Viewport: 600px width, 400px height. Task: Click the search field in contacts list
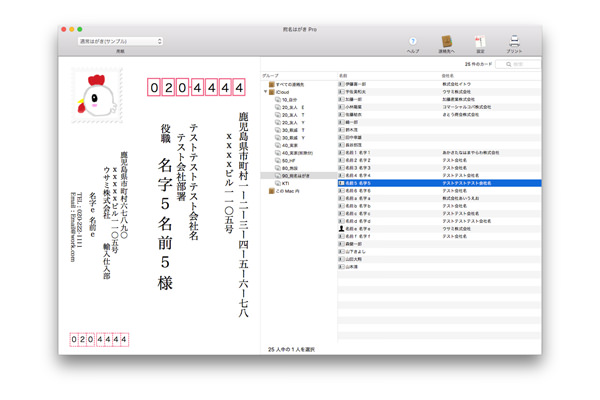click(520, 64)
